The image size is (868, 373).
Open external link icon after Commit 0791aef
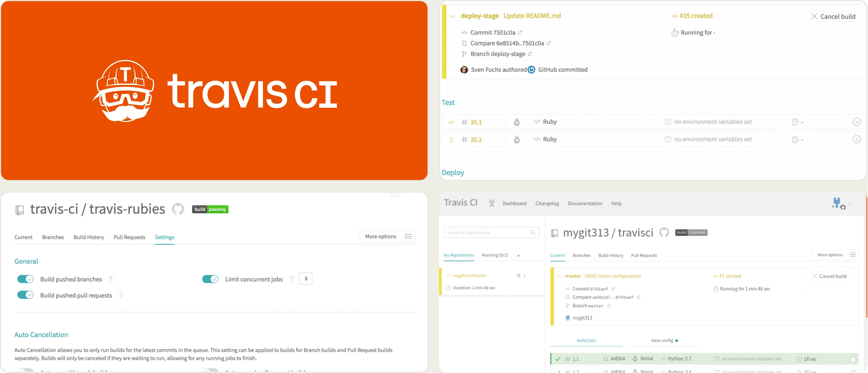(x=613, y=289)
